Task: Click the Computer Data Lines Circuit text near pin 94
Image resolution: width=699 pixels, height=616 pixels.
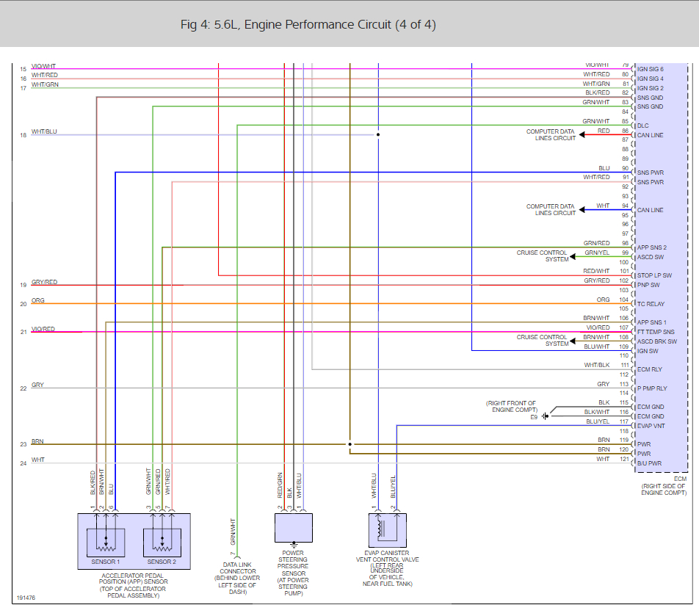Action: click(551, 209)
